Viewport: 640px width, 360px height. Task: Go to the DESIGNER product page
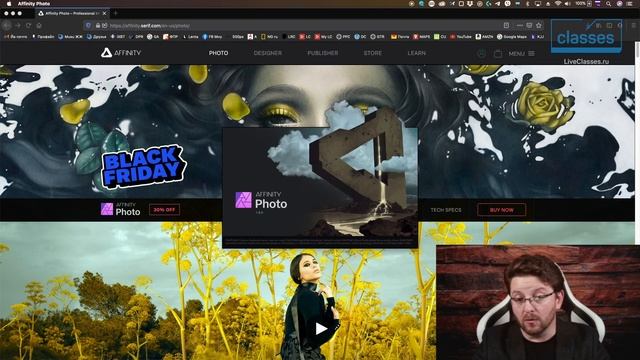267,53
